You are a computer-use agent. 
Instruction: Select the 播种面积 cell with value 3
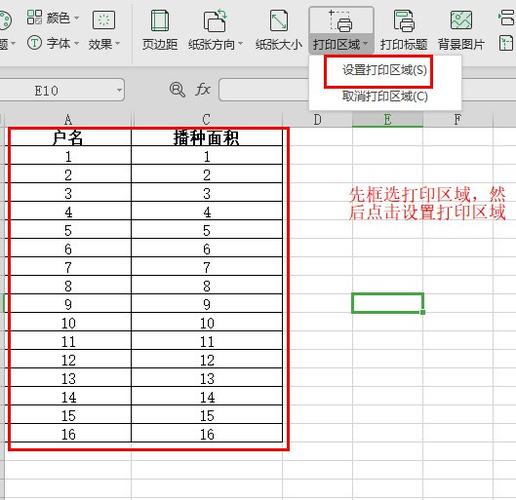(x=207, y=192)
